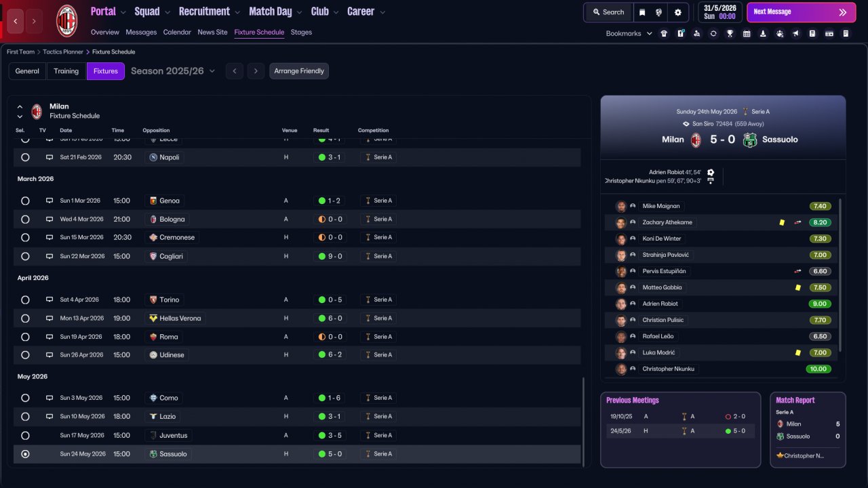The height and width of the screenshot is (488, 868).
Task: Switch to the Overview tab
Action: pos(105,33)
